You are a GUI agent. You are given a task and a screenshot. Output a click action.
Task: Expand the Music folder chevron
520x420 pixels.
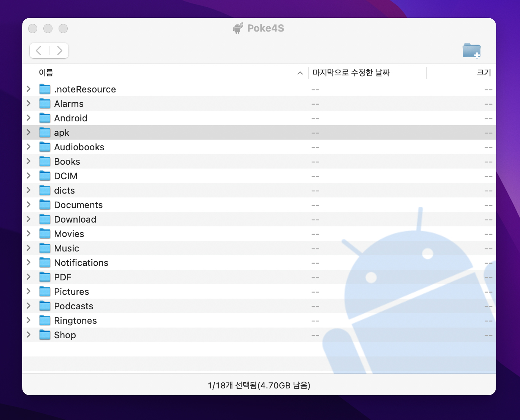[x=29, y=248]
